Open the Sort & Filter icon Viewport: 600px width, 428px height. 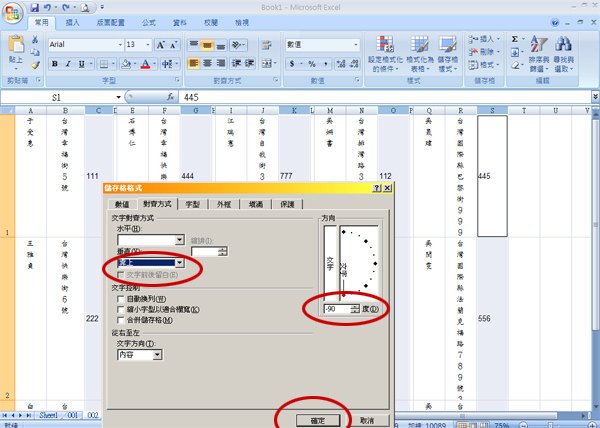coord(539,44)
